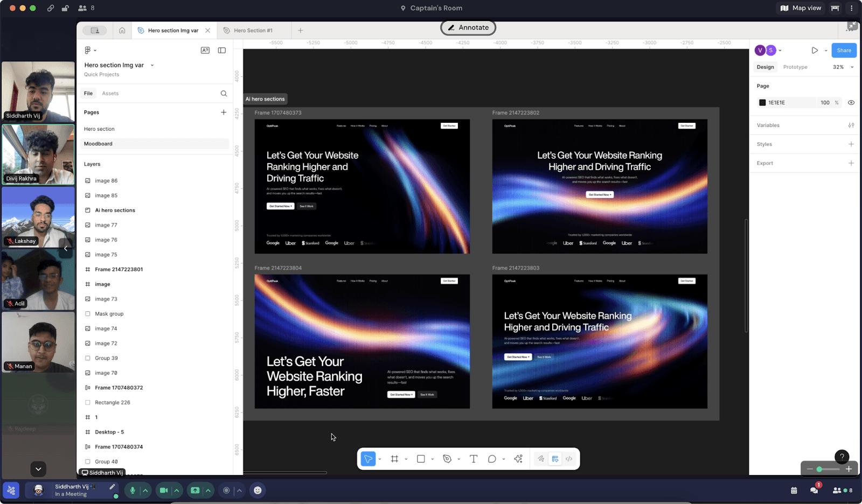Expand the Move tool options arrow
Viewport: 862px width, 504px height.
click(380, 459)
